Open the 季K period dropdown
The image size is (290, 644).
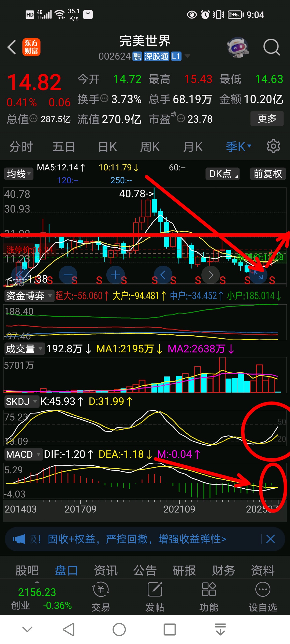click(x=238, y=147)
